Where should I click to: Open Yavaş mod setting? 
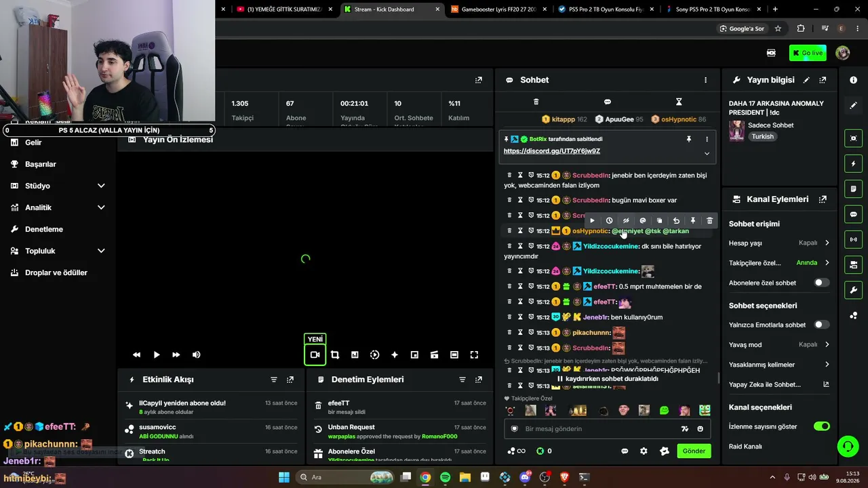coord(779,344)
